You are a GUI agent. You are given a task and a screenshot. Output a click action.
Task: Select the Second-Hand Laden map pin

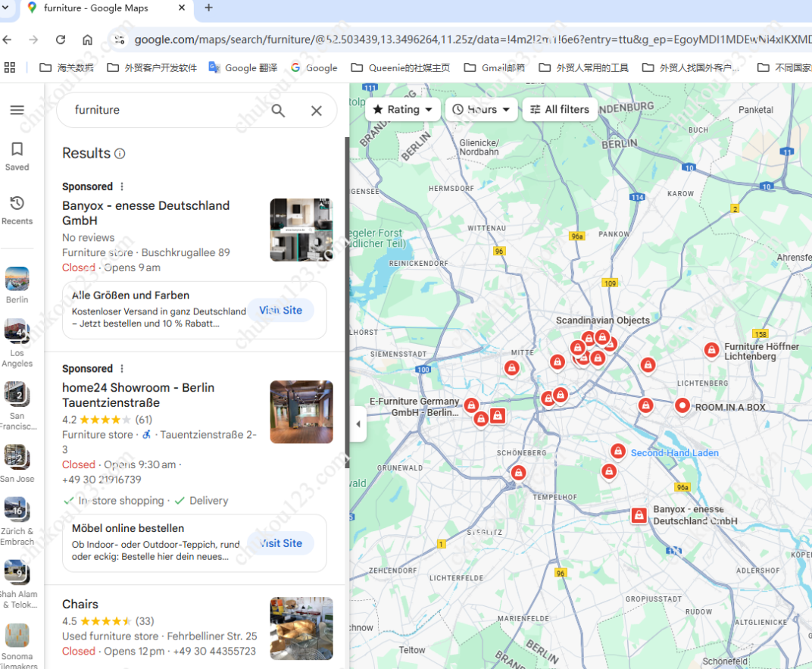point(617,451)
